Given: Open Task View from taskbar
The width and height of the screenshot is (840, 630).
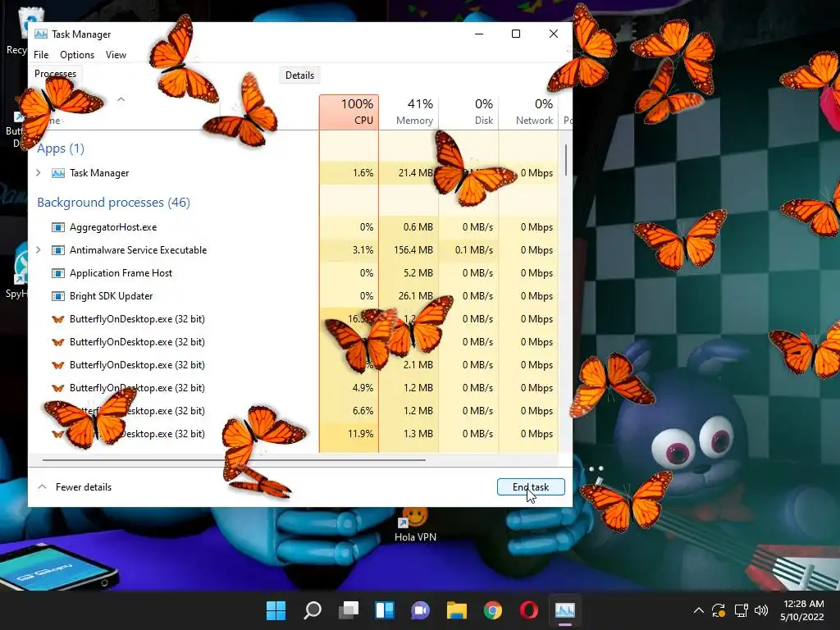Looking at the screenshot, I should [x=348, y=610].
